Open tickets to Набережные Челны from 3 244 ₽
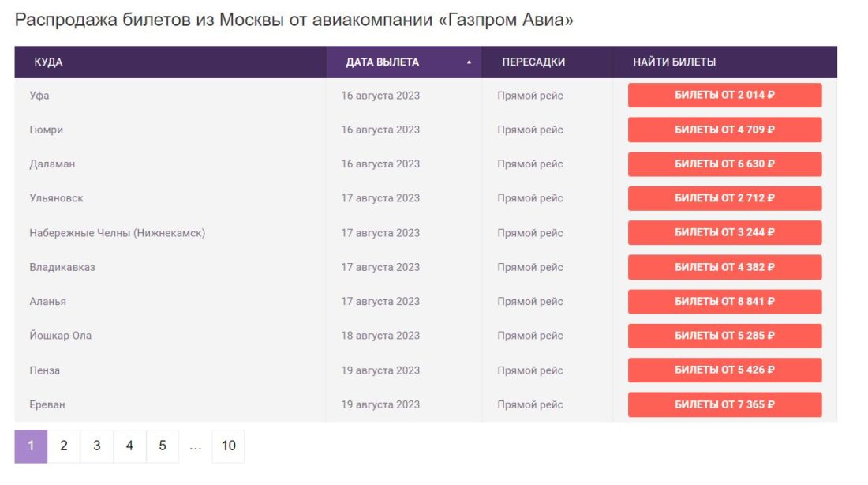Image resolution: width=868 pixels, height=485 pixels. point(724,232)
